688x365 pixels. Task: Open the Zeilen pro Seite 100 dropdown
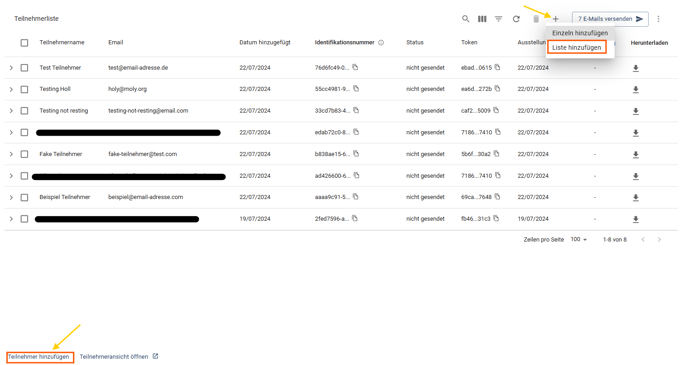[578, 240]
